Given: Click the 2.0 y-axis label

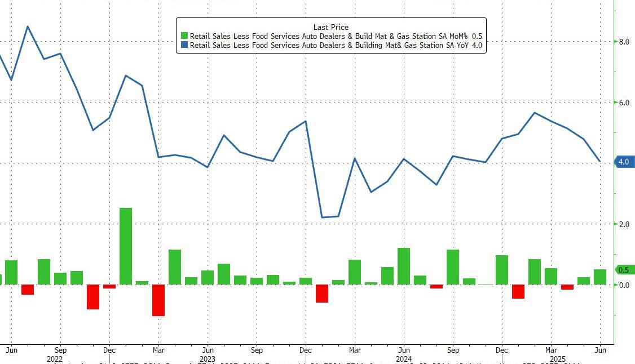Looking at the screenshot, I should [624, 224].
